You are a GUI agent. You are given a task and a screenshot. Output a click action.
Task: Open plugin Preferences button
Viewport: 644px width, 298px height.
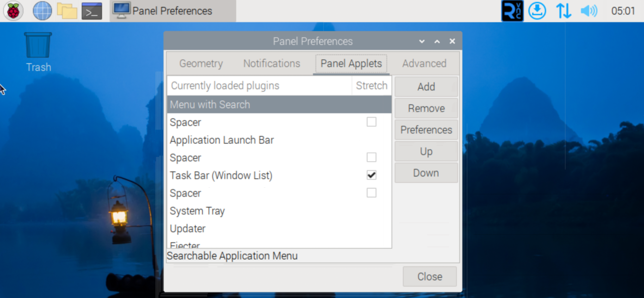tap(426, 130)
